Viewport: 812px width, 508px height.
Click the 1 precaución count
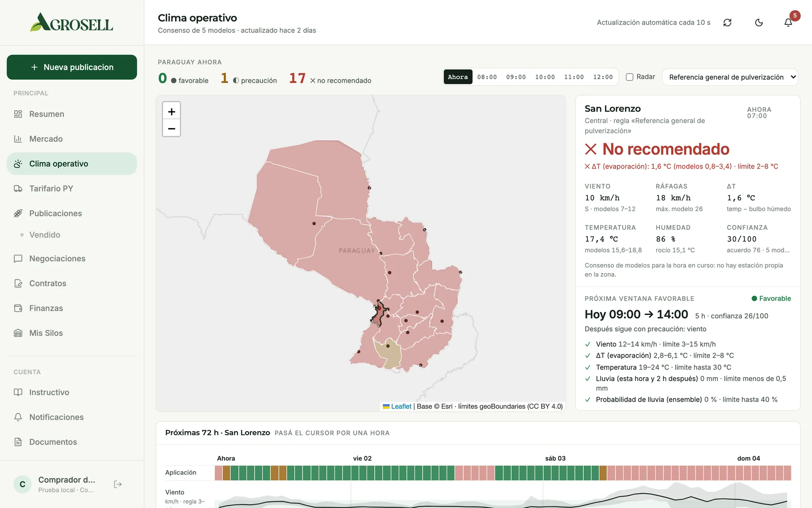click(x=248, y=78)
